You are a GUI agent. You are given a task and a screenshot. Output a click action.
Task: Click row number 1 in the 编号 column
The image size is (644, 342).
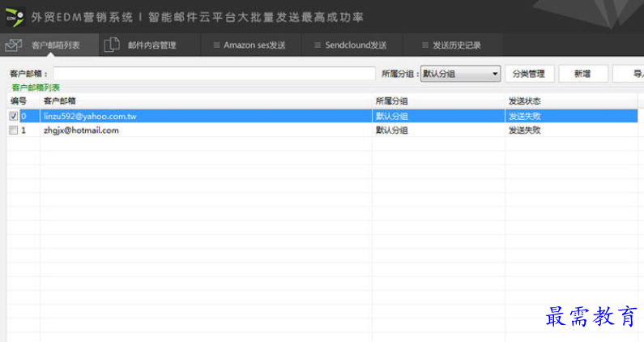(23, 130)
